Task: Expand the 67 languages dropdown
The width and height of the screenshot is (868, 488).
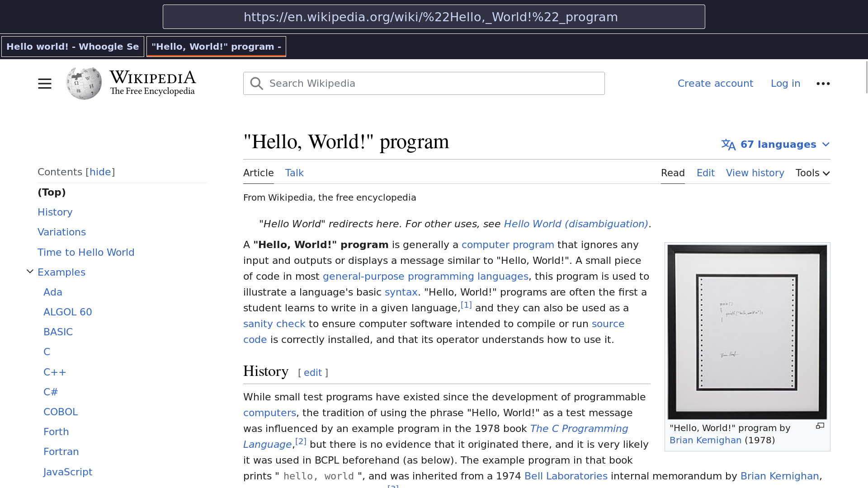Action: pyautogui.click(x=776, y=145)
